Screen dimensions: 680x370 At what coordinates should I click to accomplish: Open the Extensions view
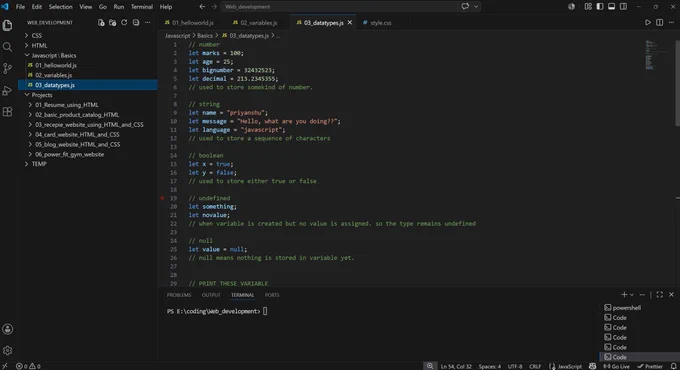7,112
